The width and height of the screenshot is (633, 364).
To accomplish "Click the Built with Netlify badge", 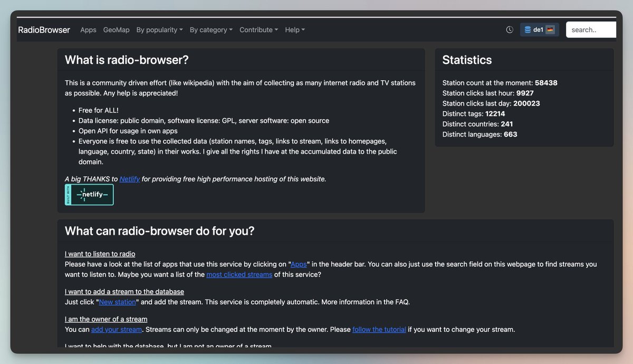I will click(x=89, y=195).
